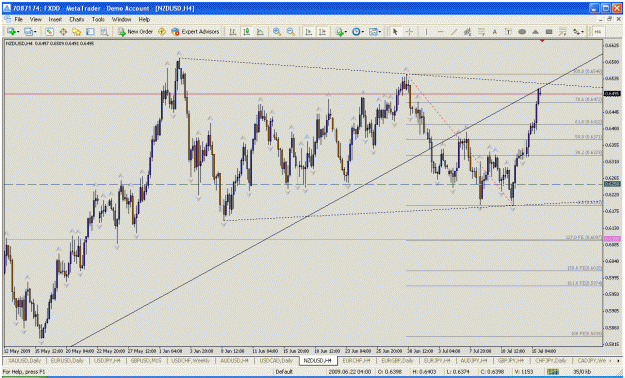Switch to the USDCAD,Daily chart tab
625x378 pixels.
pos(276,360)
